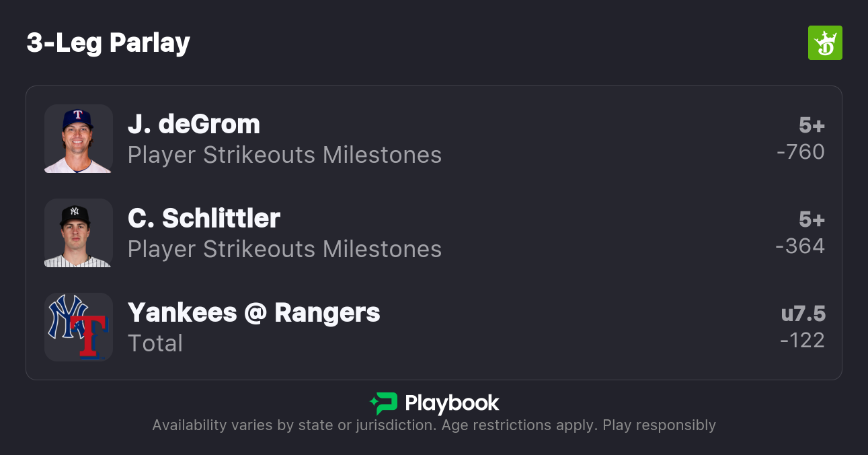Click the -364 odds value
Image resolution: width=868 pixels, height=455 pixels.
coord(800,246)
